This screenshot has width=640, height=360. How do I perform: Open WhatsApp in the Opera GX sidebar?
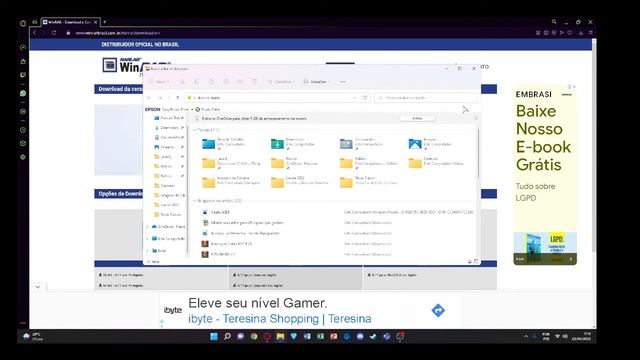coord(23,93)
